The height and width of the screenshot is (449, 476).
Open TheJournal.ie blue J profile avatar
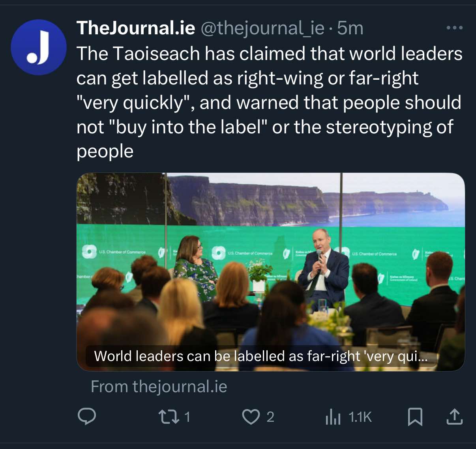(x=39, y=47)
